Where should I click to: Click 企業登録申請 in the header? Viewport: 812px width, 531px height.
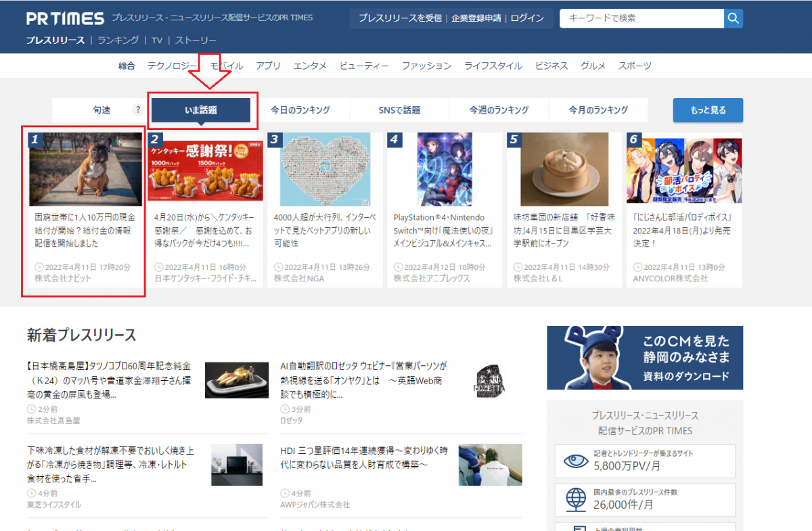[x=478, y=18]
